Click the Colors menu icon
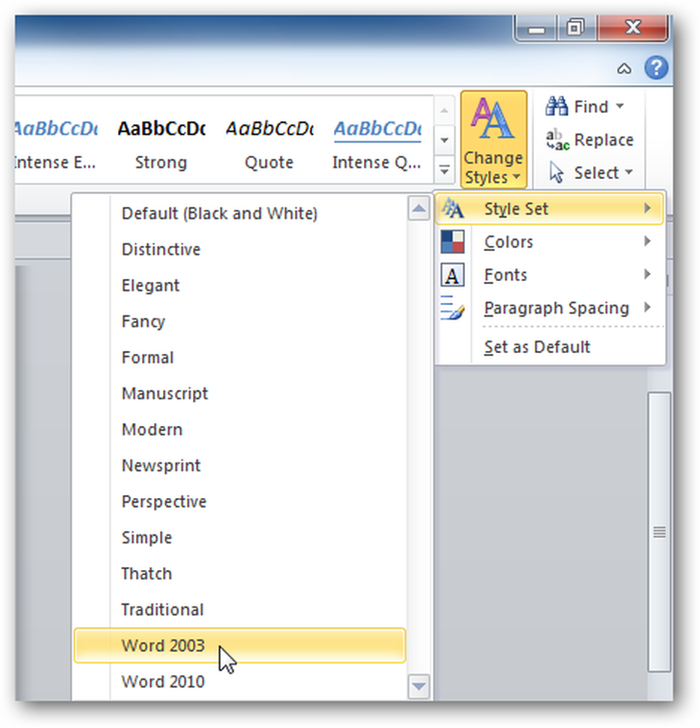This screenshot has height=728, width=700. pos(453,242)
